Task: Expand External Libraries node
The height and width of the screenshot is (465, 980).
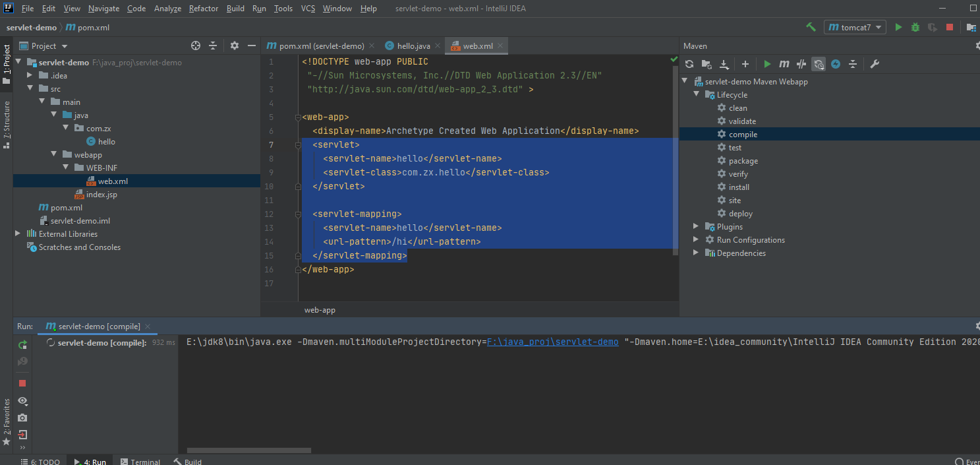Action: coord(17,234)
